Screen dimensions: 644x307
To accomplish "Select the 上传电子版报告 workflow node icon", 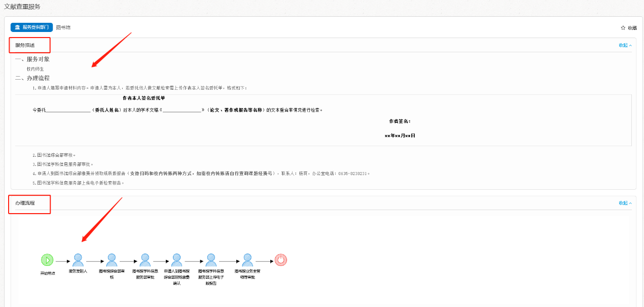I will click(211, 260).
